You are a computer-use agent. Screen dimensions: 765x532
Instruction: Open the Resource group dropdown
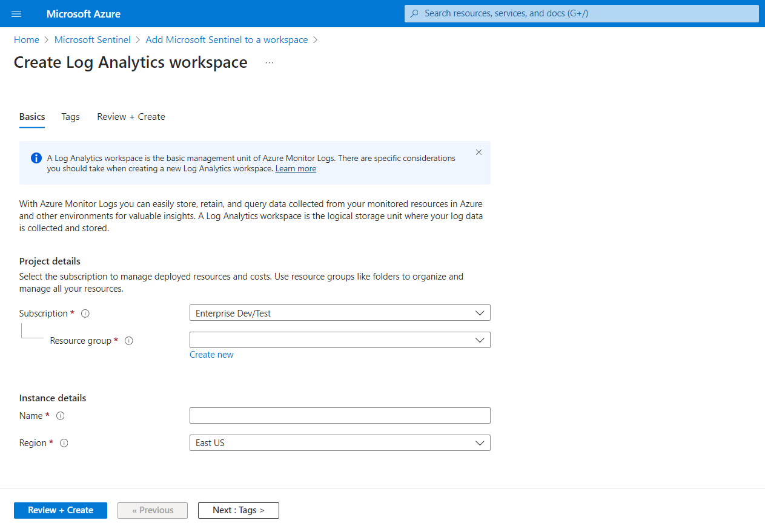point(340,340)
